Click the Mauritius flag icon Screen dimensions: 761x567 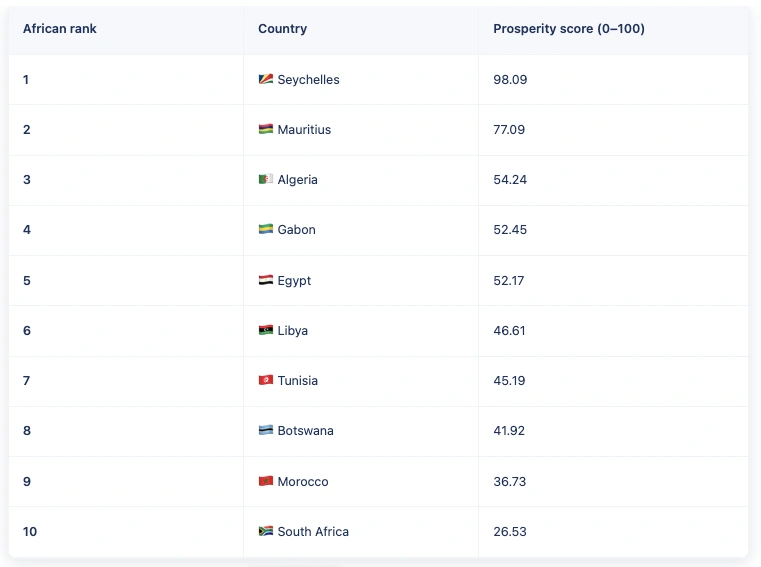[x=265, y=130]
